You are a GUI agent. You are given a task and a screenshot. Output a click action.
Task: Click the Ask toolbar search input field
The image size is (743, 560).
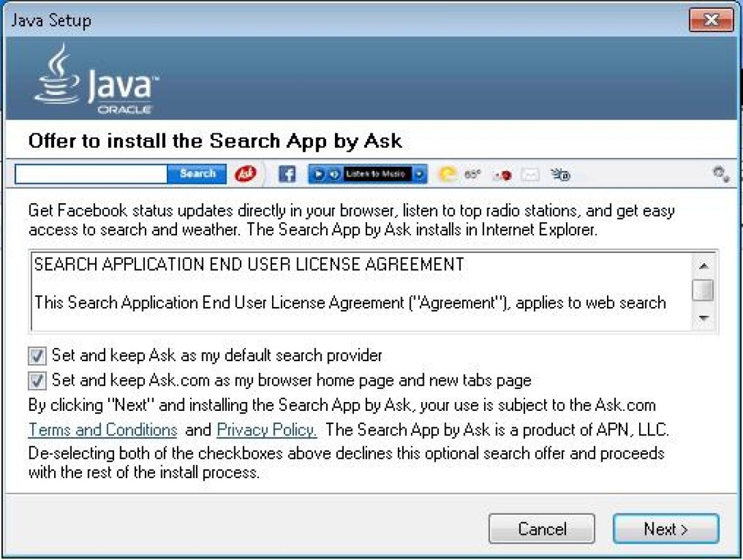91,174
